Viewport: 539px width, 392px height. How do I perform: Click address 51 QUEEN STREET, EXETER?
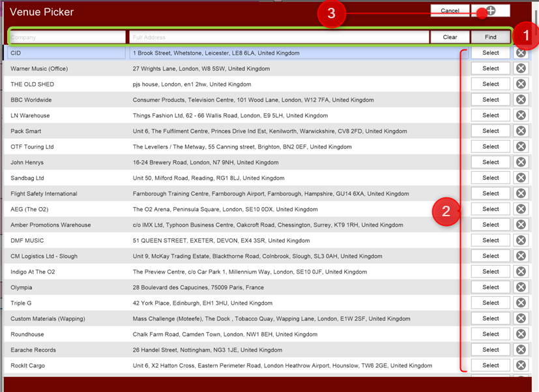pos(221,240)
